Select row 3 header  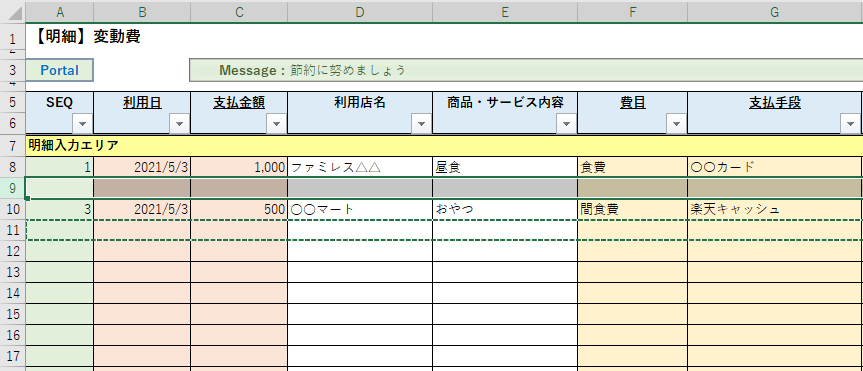[13, 70]
